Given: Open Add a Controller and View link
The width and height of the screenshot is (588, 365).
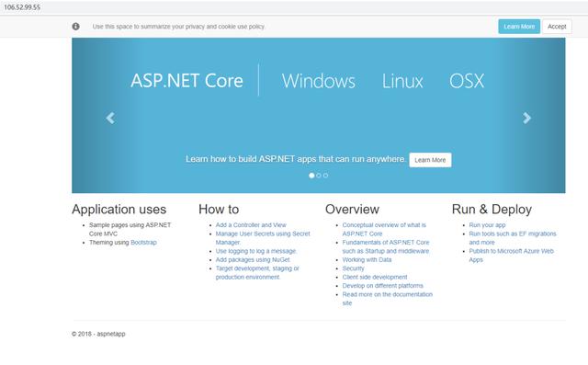Looking at the screenshot, I should point(251,225).
